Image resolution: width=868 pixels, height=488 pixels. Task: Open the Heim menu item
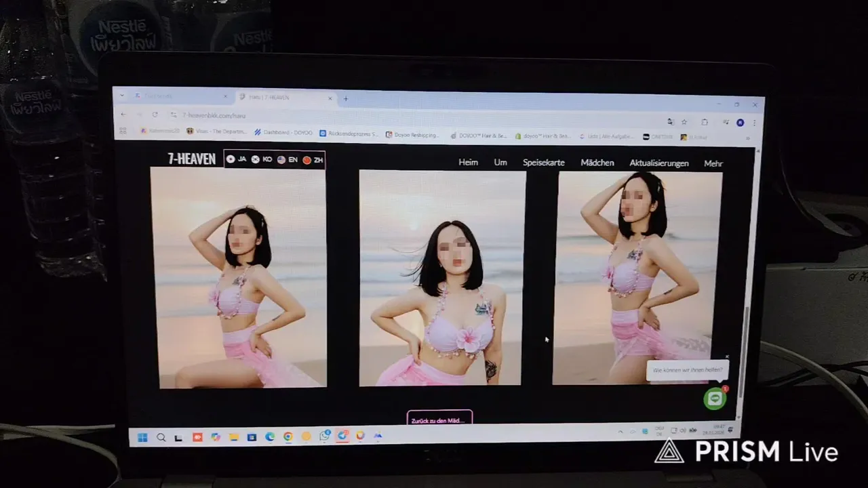468,163
